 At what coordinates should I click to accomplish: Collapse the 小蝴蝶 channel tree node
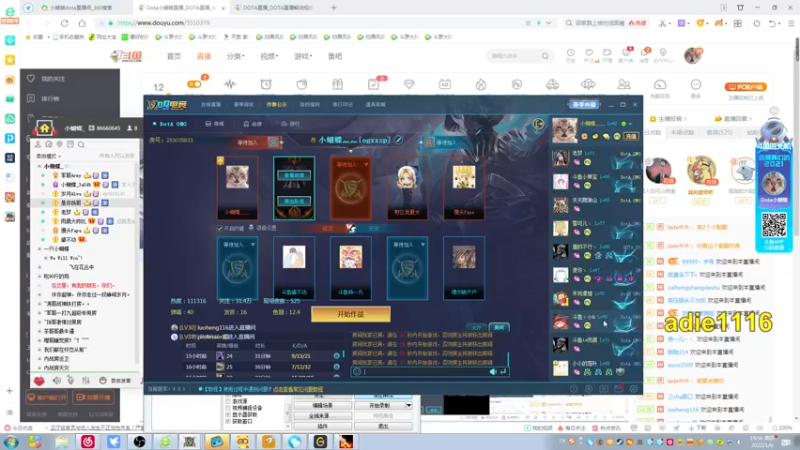click(39, 166)
